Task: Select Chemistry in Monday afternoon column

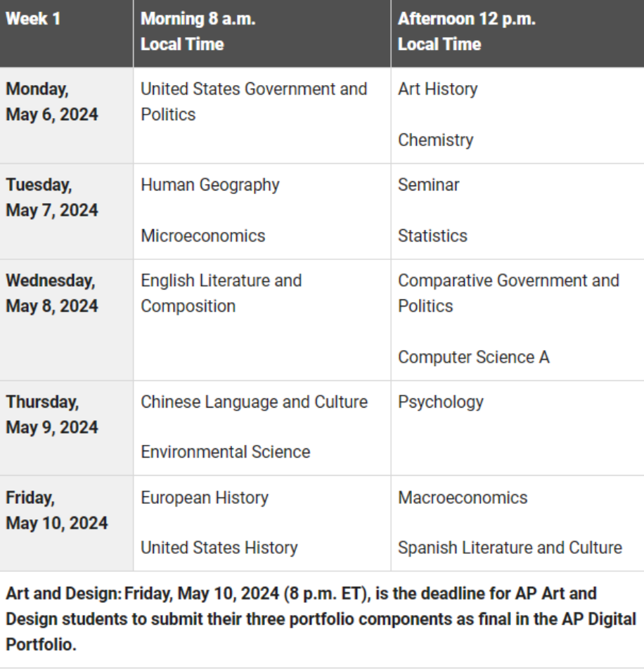Action: point(435,140)
